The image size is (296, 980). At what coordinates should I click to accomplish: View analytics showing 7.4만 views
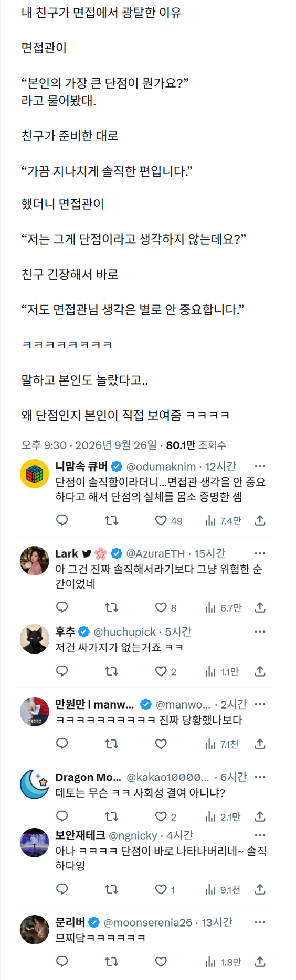pos(223,521)
